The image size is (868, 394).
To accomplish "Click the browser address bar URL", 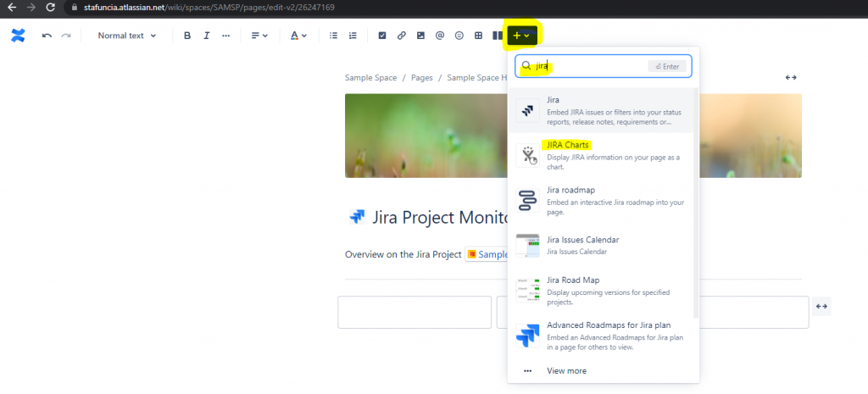I will pyautogui.click(x=209, y=8).
